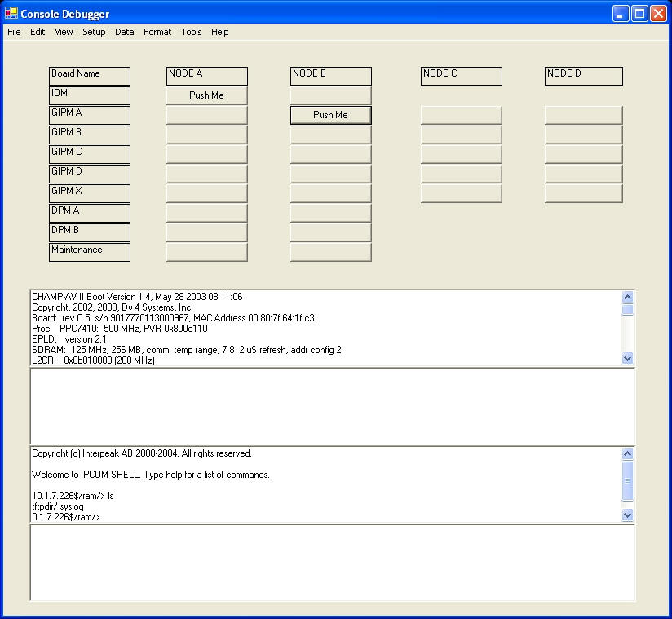Click NODE B button in GIPM C row

coord(331,154)
